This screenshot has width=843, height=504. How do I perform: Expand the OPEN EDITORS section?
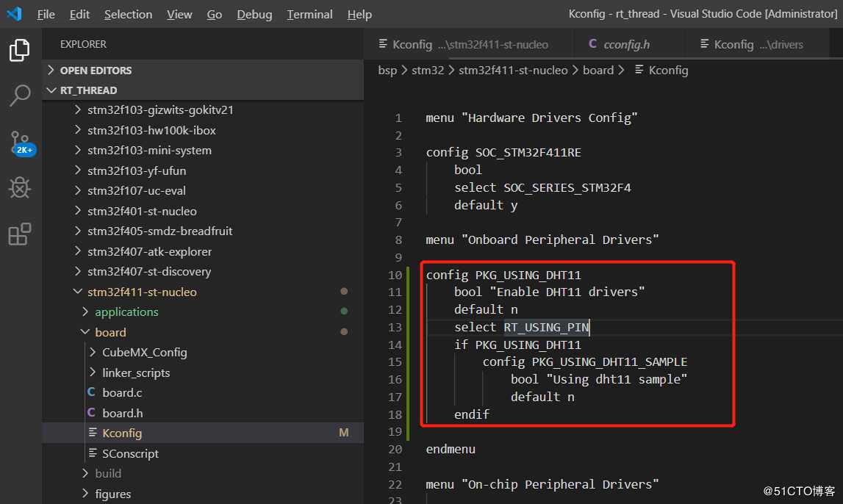pyautogui.click(x=96, y=71)
